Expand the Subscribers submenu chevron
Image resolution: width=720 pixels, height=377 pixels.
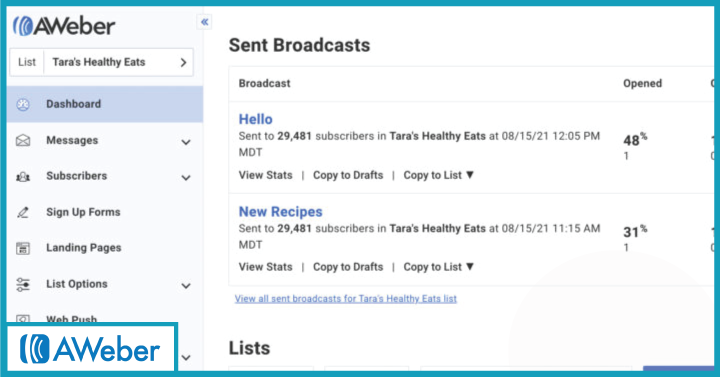(x=186, y=178)
